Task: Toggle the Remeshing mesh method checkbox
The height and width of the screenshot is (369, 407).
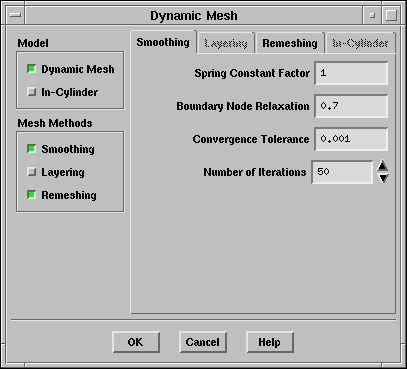Action: (32, 195)
